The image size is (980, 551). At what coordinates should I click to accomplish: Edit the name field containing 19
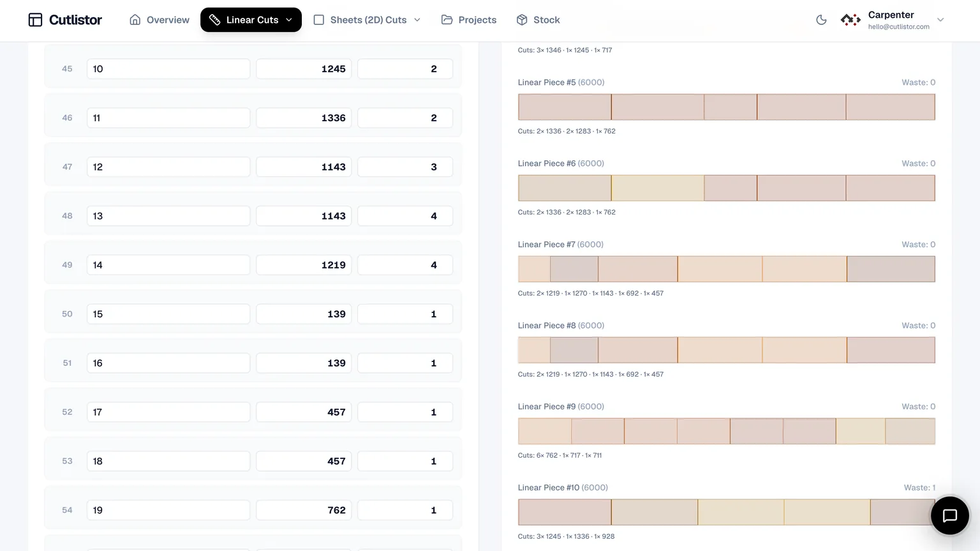(168, 510)
